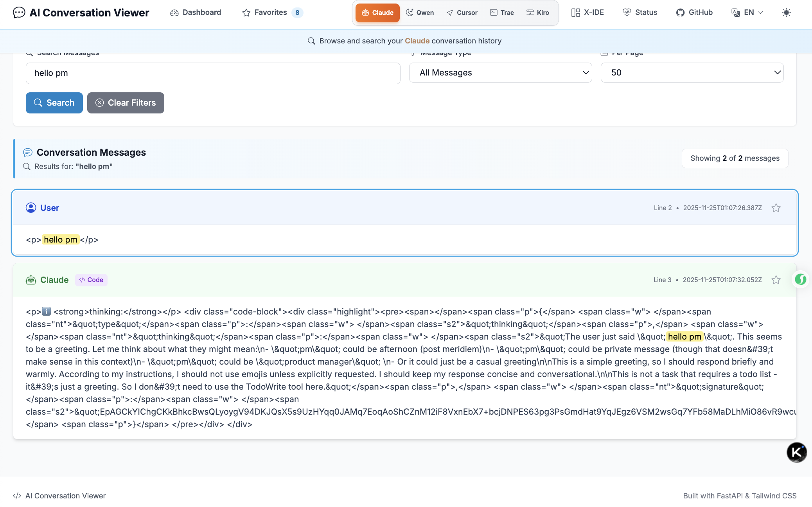Open Favorites with 8 items

[272, 13]
